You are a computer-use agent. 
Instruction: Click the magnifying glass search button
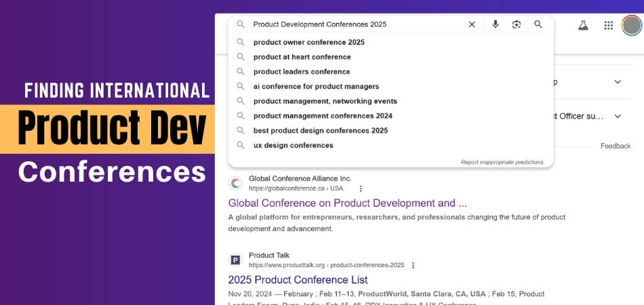click(x=538, y=24)
